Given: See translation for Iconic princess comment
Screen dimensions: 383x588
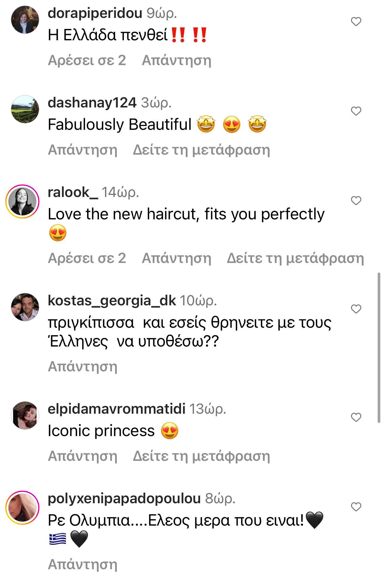Looking at the screenshot, I should pyautogui.click(x=201, y=456).
